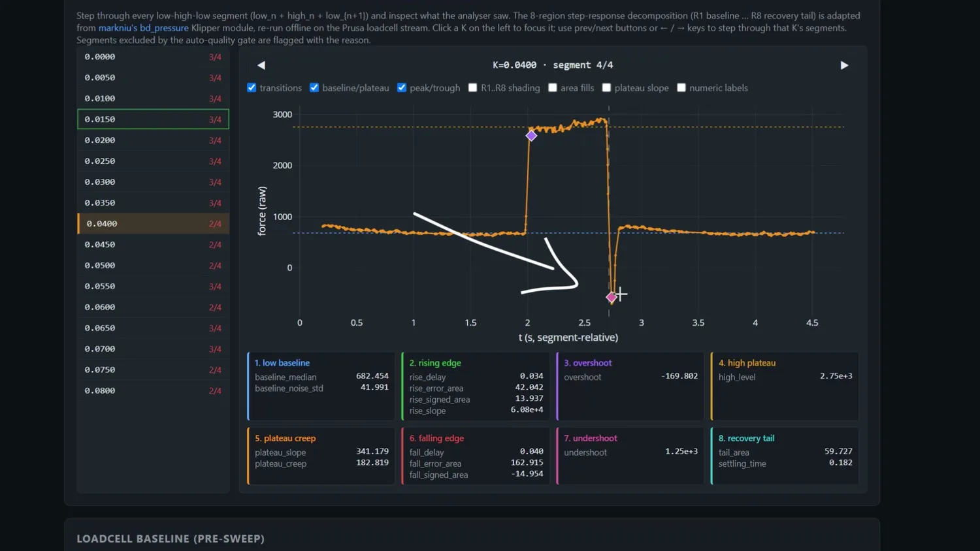Click the plateau_slope value 341.179
The width and height of the screenshot is (980, 551).
pos(372,451)
